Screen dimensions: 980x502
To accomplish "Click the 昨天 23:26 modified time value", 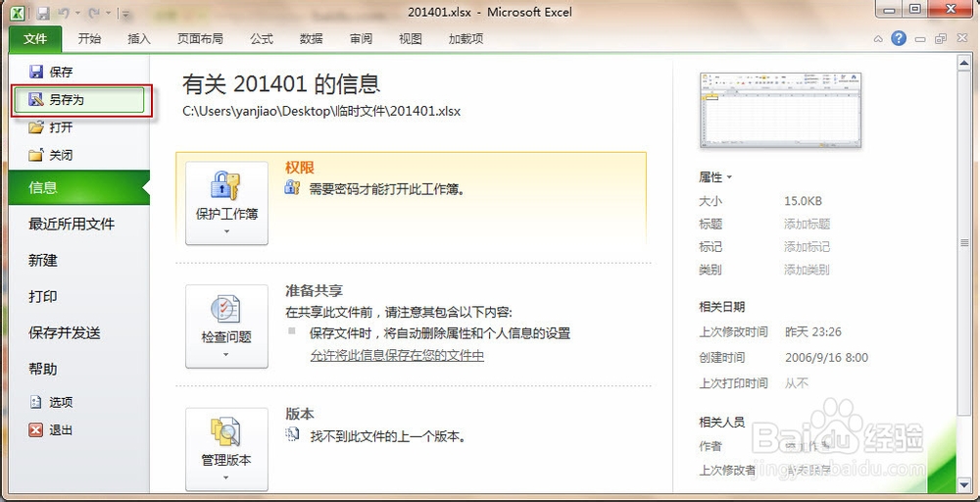I will 813,332.
